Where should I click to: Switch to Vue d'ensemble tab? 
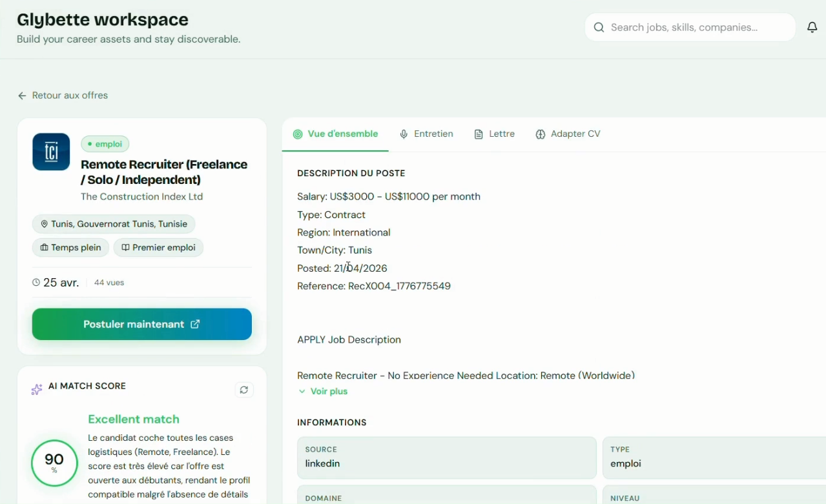tap(335, 134)
